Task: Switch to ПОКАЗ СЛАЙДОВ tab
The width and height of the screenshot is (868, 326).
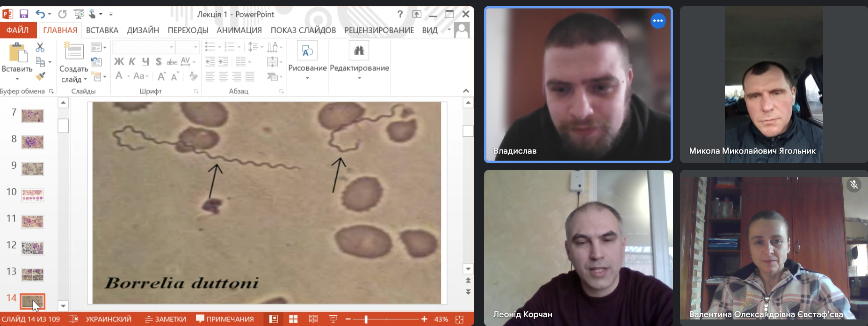Action: click(x=303, y=30)
